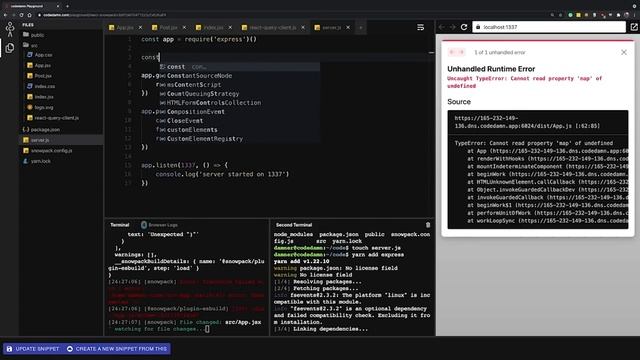
Task: Select CloseEvent autocomplete suggestion
Action: pos(240,121)
